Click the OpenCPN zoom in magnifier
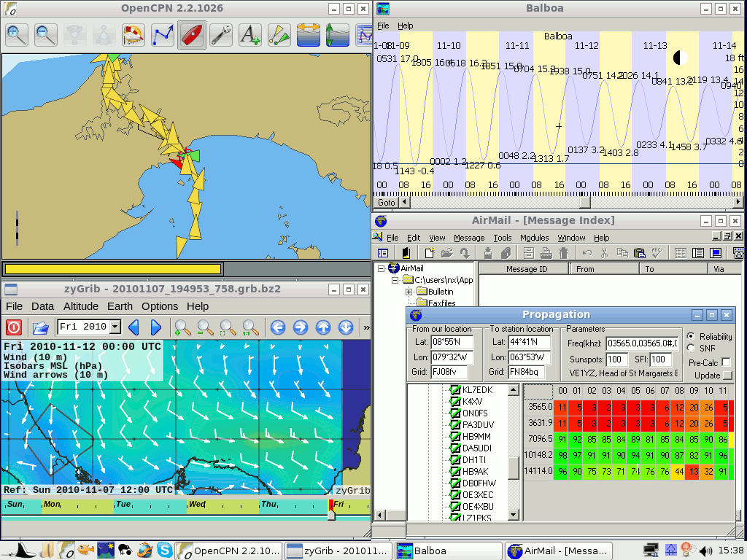 [x=17, y=34]
